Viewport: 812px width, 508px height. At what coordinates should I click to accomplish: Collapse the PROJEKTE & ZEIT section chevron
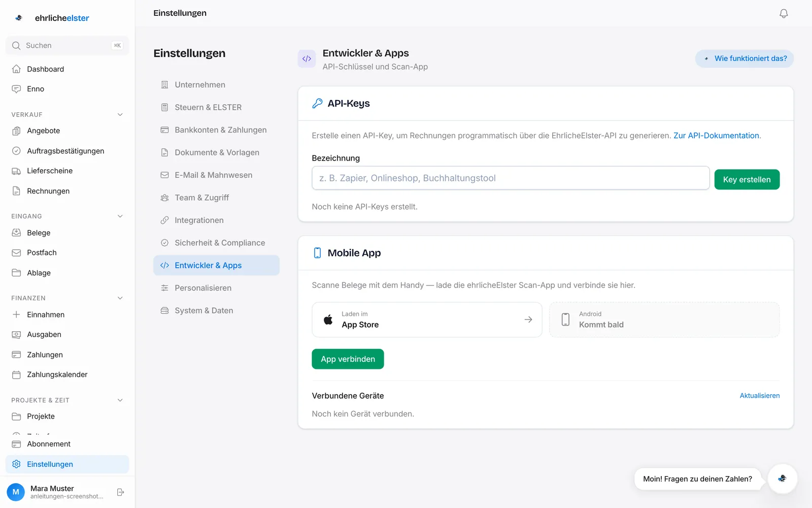click(120, 400)
